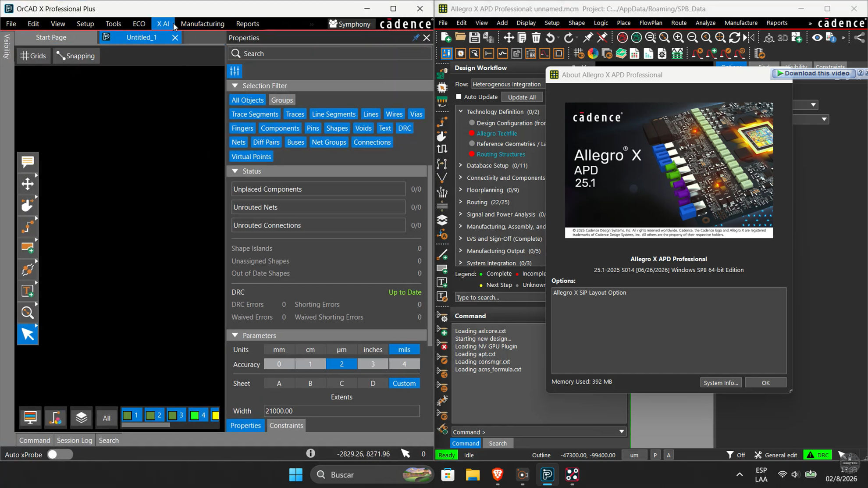The width and height of the screenshot is (868, 488).
Task: Expand the Manufacturing Output tree node
Action: click(x=461, y=251)
